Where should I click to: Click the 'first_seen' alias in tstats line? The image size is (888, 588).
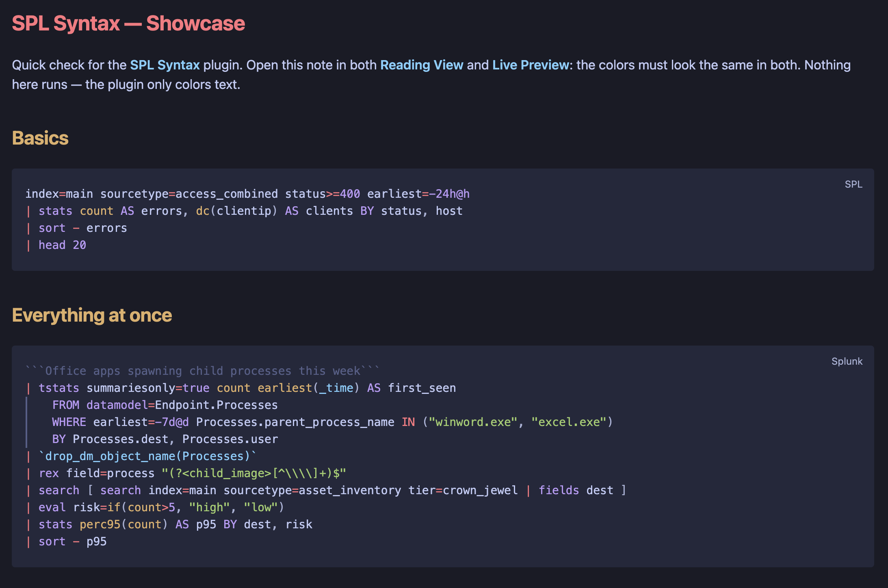[x=422, y=388]
